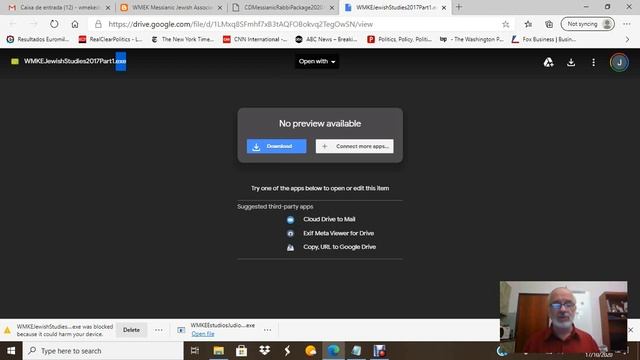Open ABC News bookmark
The height and width of the screenshot is (360, 640).
[327, 39]
